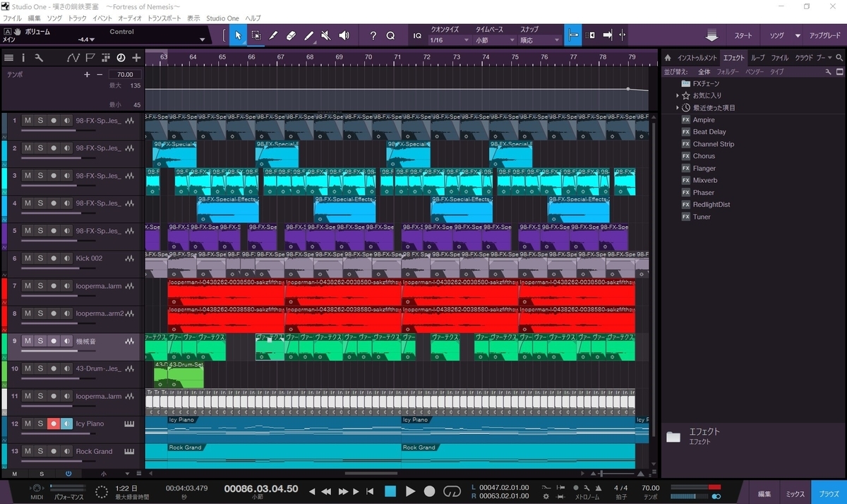847x504 pixels.
Task: Expand the 最近使った項目 folder
Action: [x=678, y=107]
